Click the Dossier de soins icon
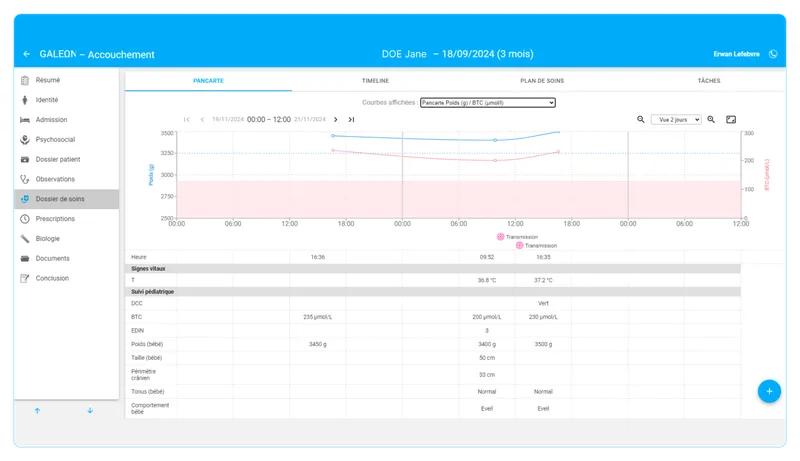Screen dimensions: 800x461 click(x=24, y=199)
